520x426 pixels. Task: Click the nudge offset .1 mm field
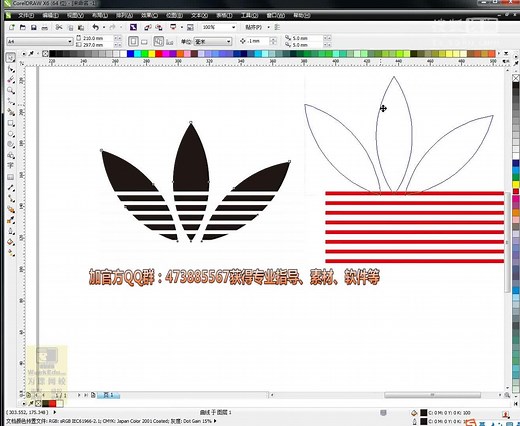pyautogui.click(x=258, y=41)
